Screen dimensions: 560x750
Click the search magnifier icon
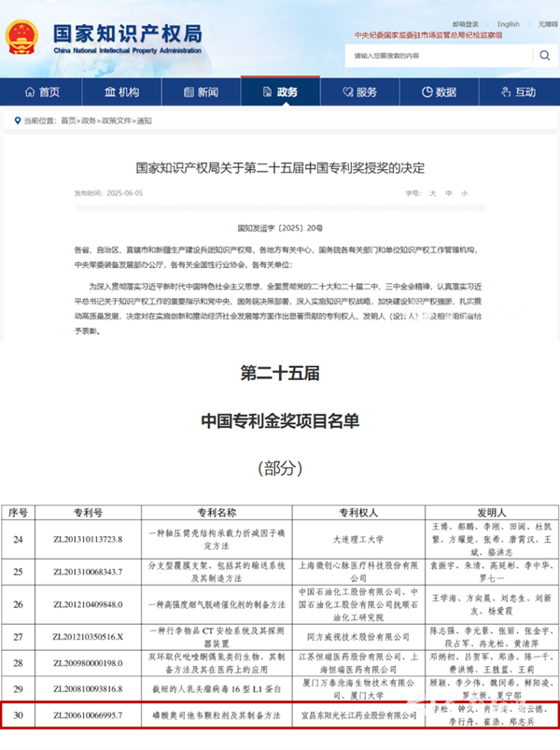(545, 55)
